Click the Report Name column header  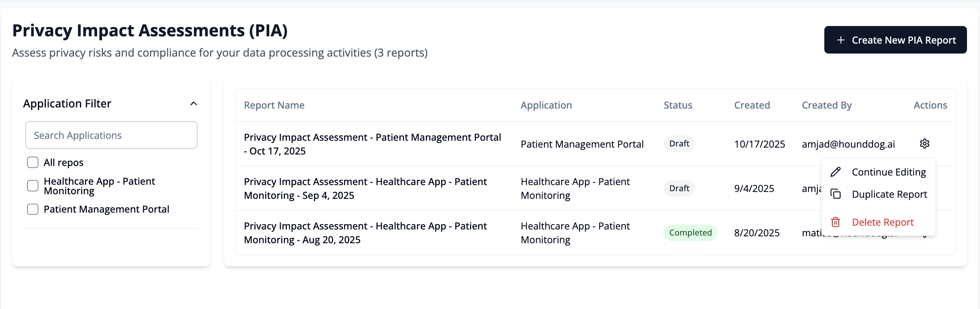[x=274, y=105]
